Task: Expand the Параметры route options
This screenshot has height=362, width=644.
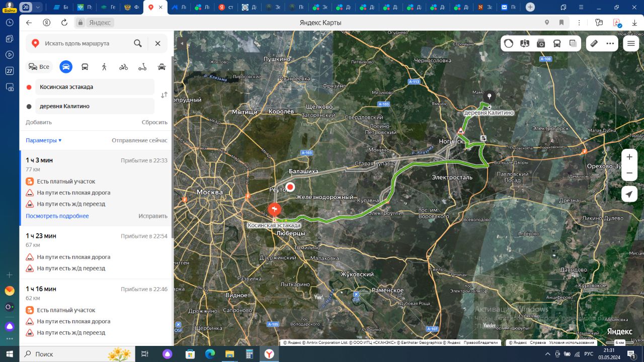Action: point(44,140)
